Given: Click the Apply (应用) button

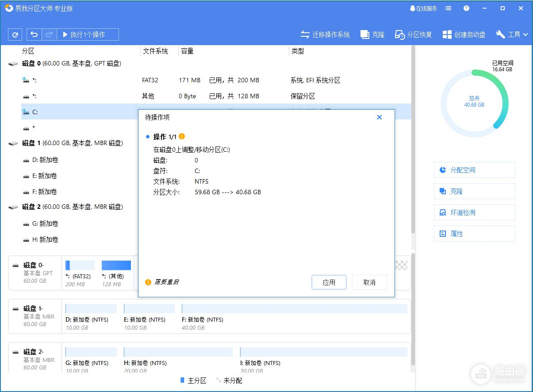Looking at the screenshot, I should point(329,282).
